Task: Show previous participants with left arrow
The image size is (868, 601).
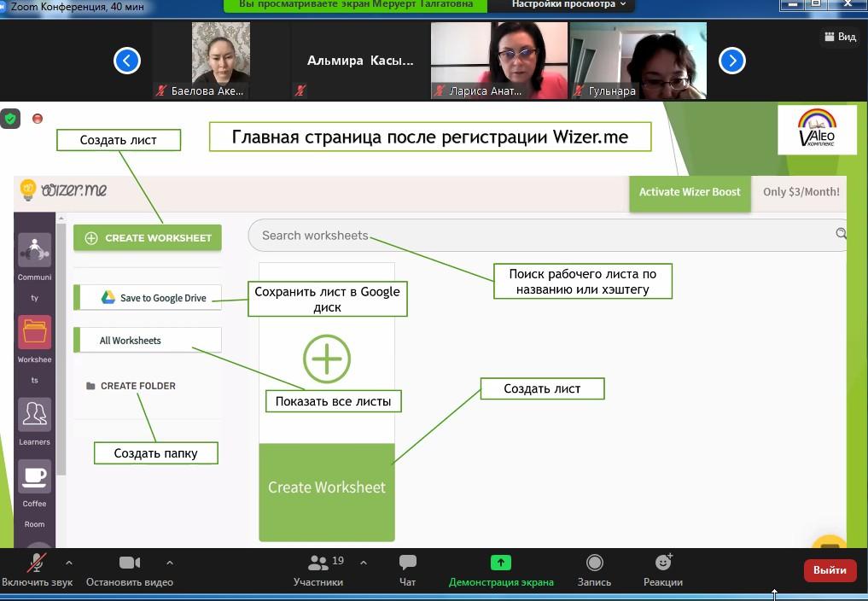Action: 127,61
